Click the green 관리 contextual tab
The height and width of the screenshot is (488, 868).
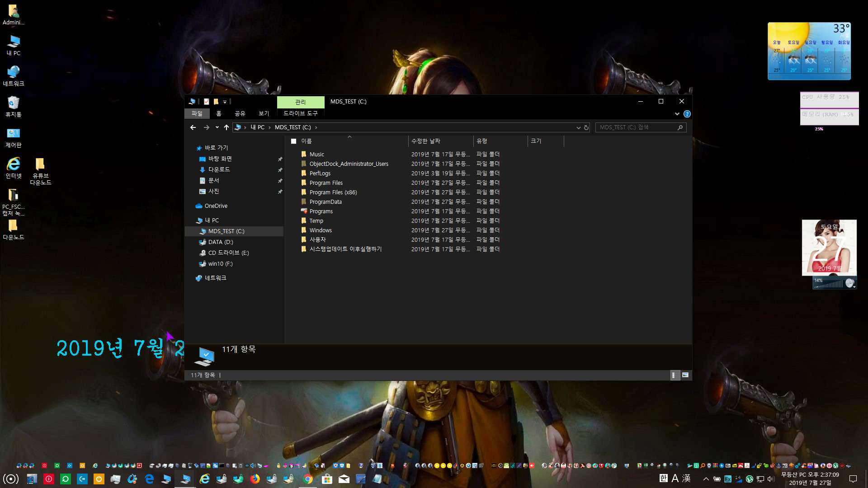click(x=301, y=102)
